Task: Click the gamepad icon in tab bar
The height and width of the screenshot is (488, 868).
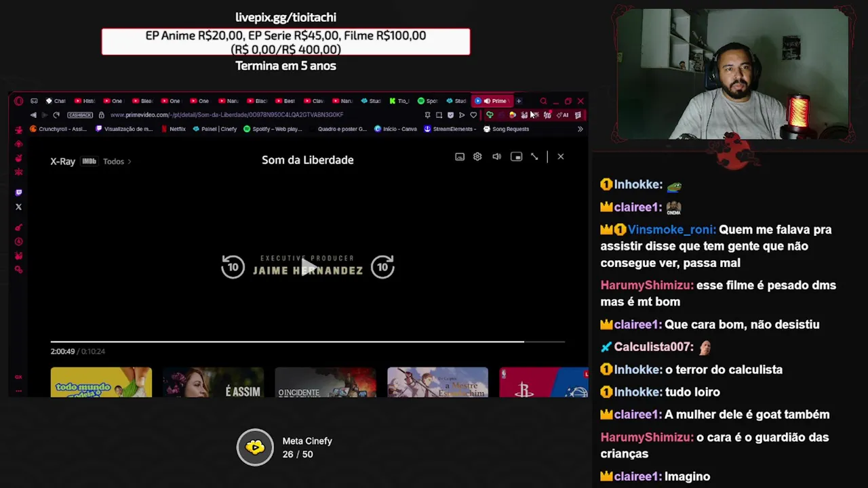Action: pos(34,101)
